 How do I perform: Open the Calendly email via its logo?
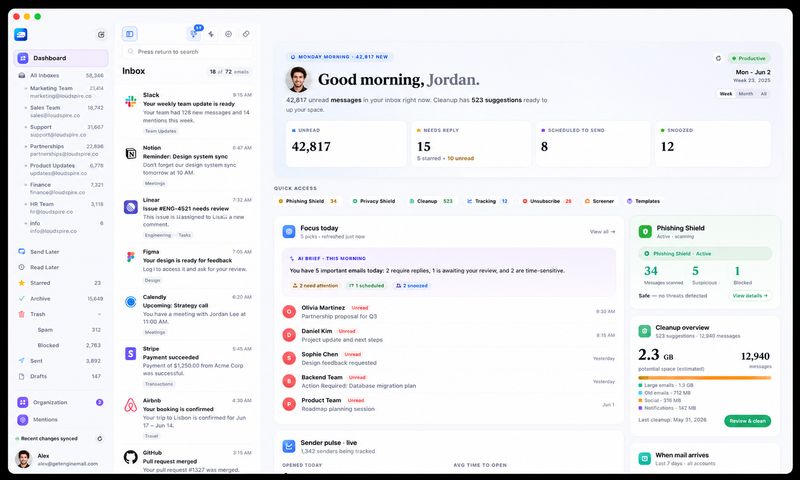131,302
